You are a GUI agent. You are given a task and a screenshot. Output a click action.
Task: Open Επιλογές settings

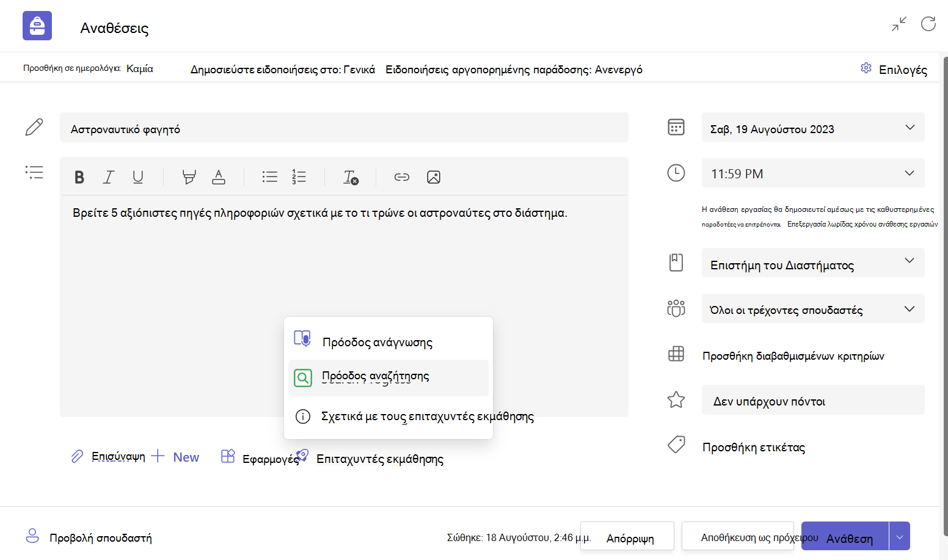click(x=894, y=69)
